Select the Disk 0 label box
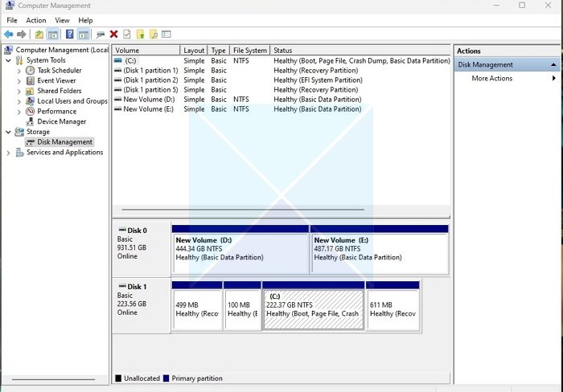The image size is (563, 392). pos(142,249)
